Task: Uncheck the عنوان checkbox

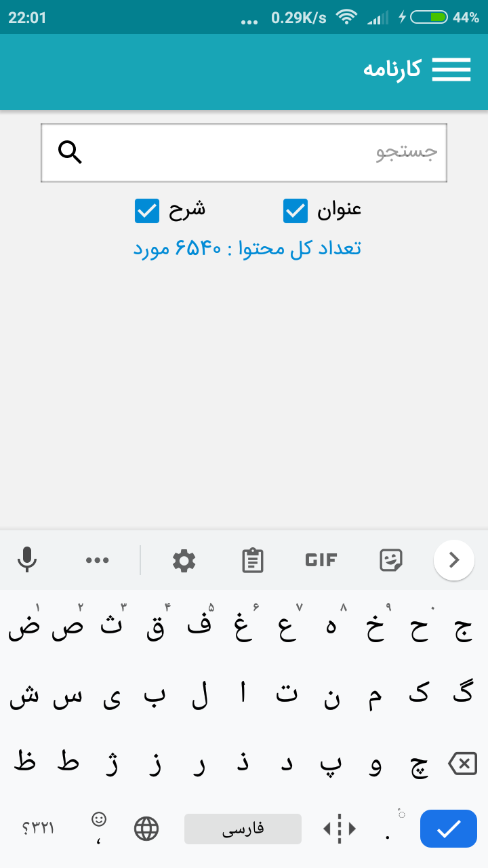Action: (x=295, y=211)
